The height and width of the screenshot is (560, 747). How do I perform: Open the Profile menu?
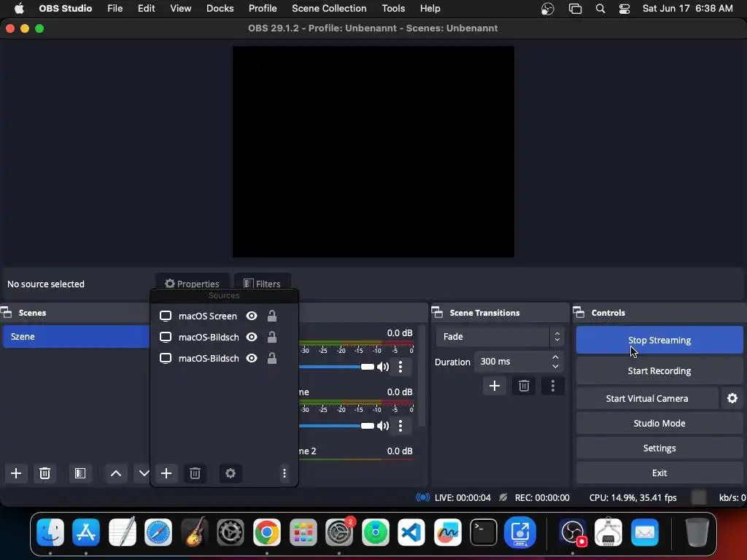point(263,9)
